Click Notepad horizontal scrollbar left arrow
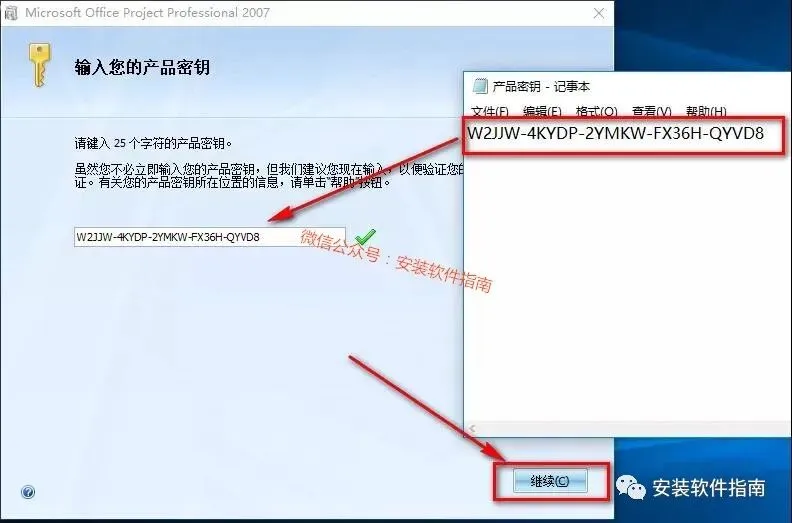Viewport: 792px width, 523px height. click(x=472, y=429)
